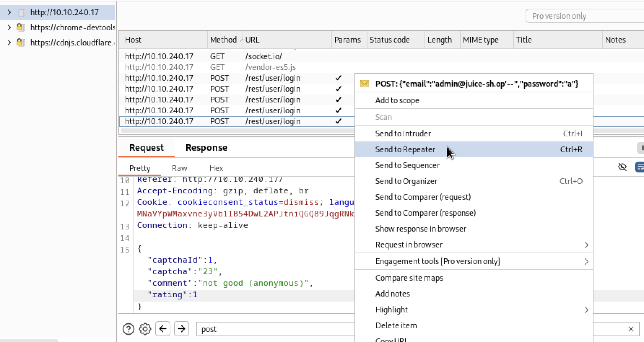644x342 pixels.
Task: Toggle hidden characters eye-slash icon
Action: click(x=622, y=167)
